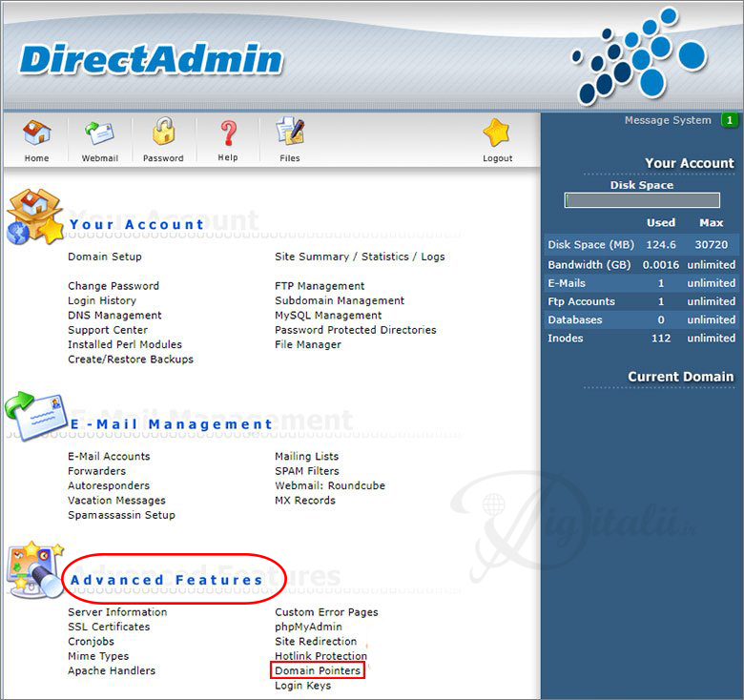Viewport: 744px width, 700px height.
Task: Click the Your Account section heading
Action: click(x=136, y=224)
